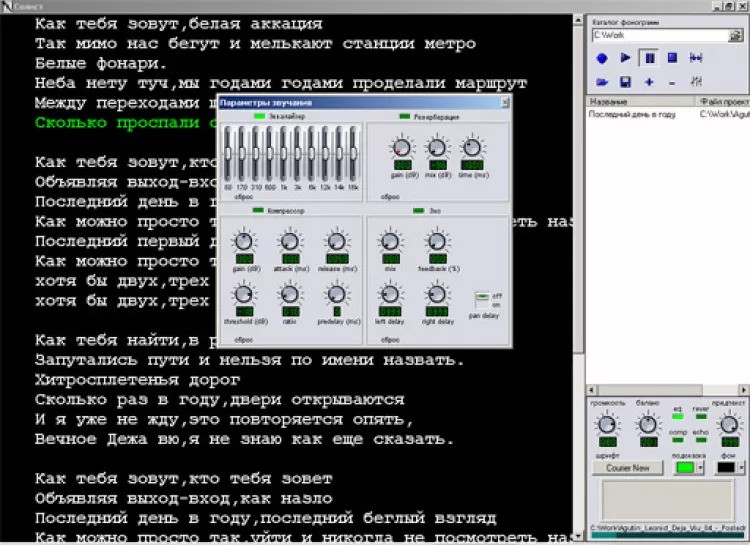
Task: Click the echo mix knob
Action: pos(390,242)
